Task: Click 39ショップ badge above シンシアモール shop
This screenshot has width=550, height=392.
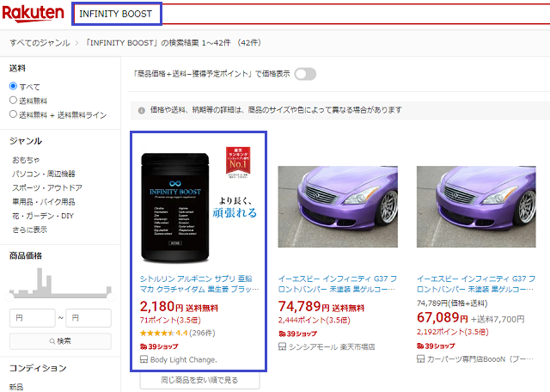Action: [x=297, y=334]
